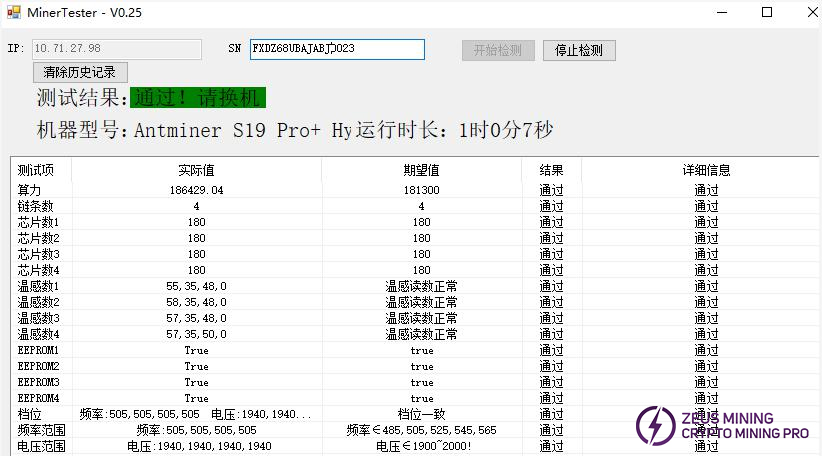Viewport: 822px width, 456px height.
Task: Select the 温感数1 row label
Action: pos(38,286)
